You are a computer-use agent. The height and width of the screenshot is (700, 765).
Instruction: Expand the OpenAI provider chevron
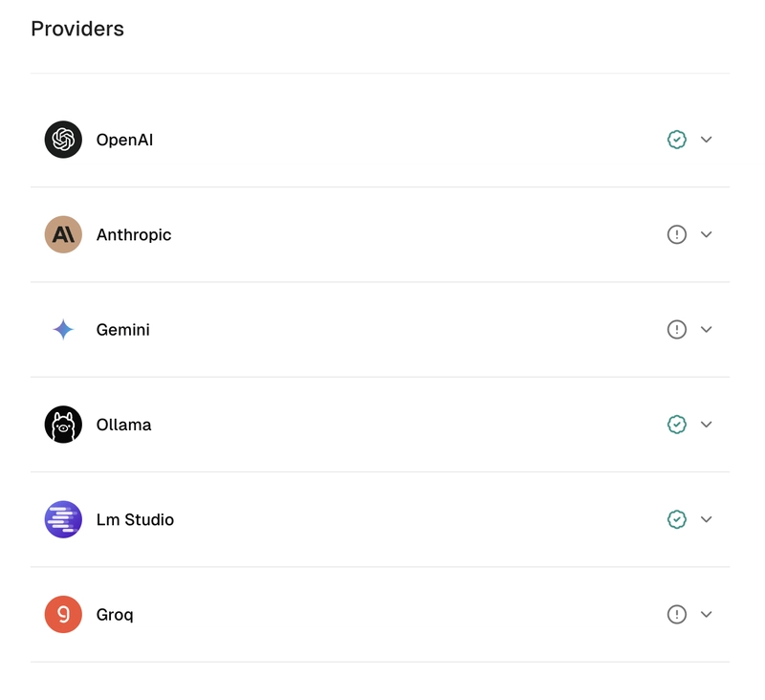point(706,140)
